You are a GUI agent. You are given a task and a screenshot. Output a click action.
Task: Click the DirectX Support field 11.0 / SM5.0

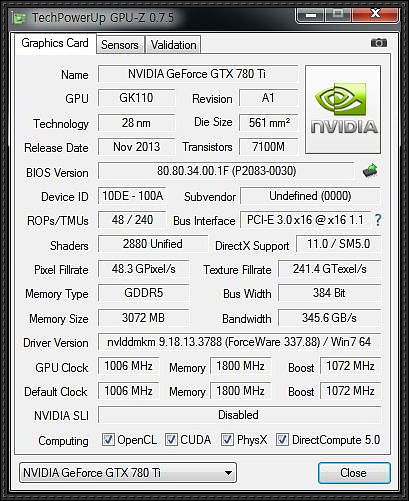(x=338, y=244)
